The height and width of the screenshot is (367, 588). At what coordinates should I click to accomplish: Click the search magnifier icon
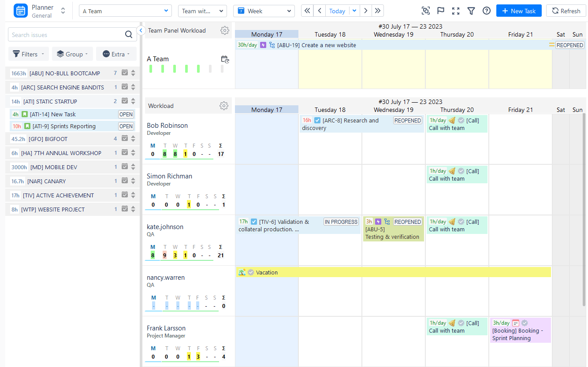coord(128,34)
